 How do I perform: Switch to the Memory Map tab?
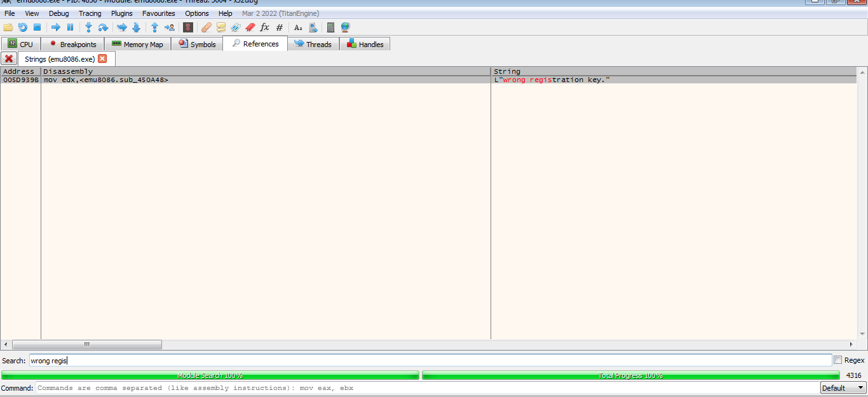click(x=137, y=45)
